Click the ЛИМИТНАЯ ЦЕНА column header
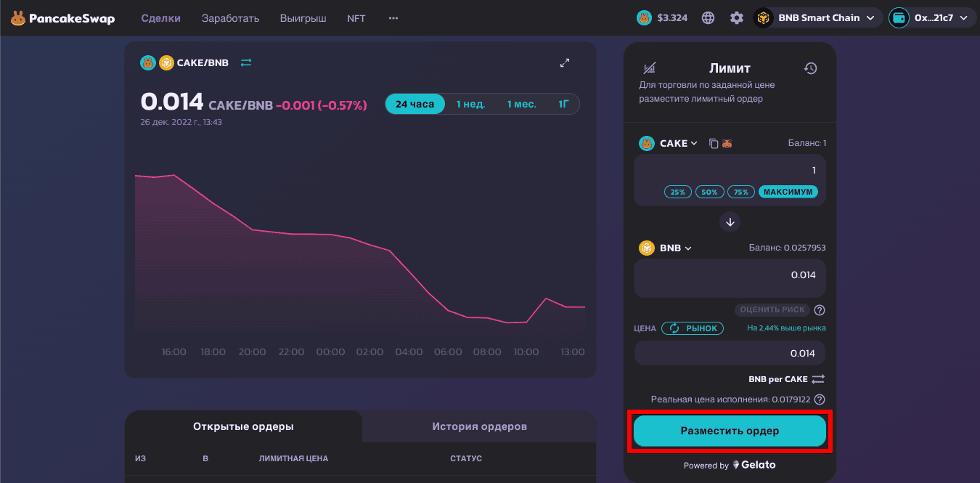The width and height of the screenshot is (980, 483). point(293,458)
